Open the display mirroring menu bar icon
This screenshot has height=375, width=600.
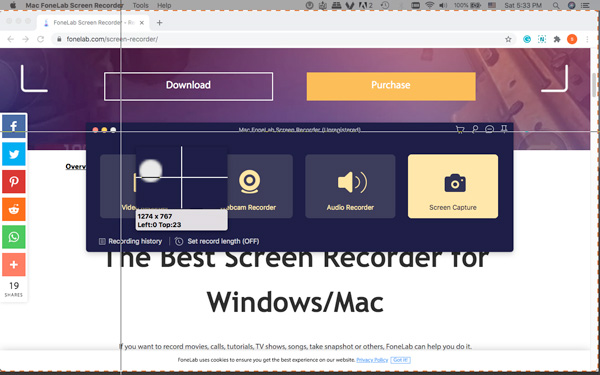point(415,5)
